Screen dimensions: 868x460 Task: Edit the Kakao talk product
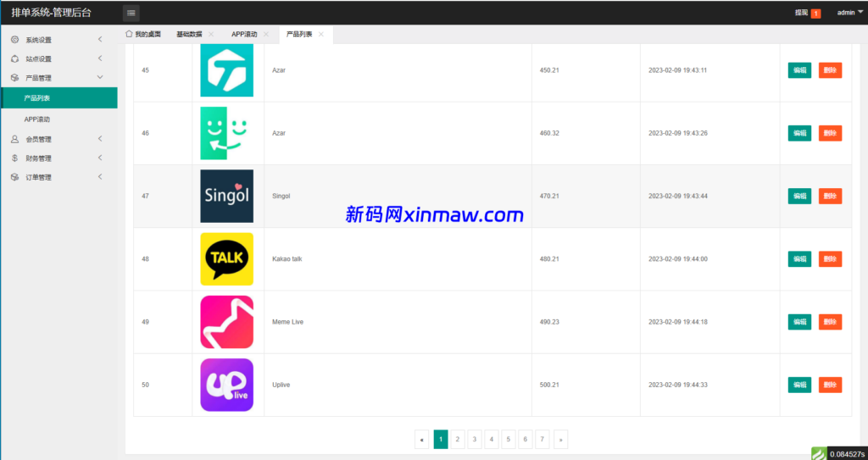pyautogui.click(x=799, y=259)
